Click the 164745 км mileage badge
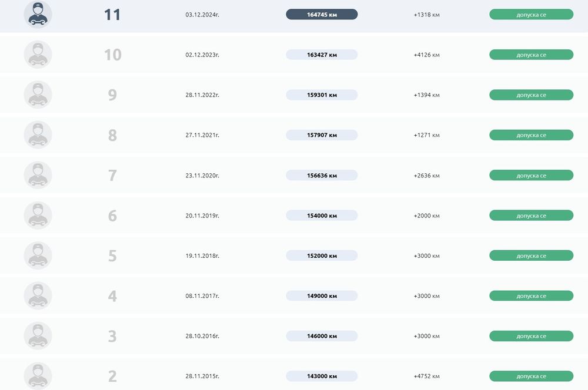 pos(322,14)
